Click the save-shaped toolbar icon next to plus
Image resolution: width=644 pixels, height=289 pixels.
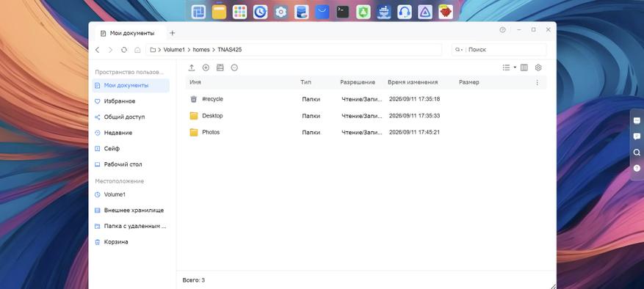coord(220,67)
